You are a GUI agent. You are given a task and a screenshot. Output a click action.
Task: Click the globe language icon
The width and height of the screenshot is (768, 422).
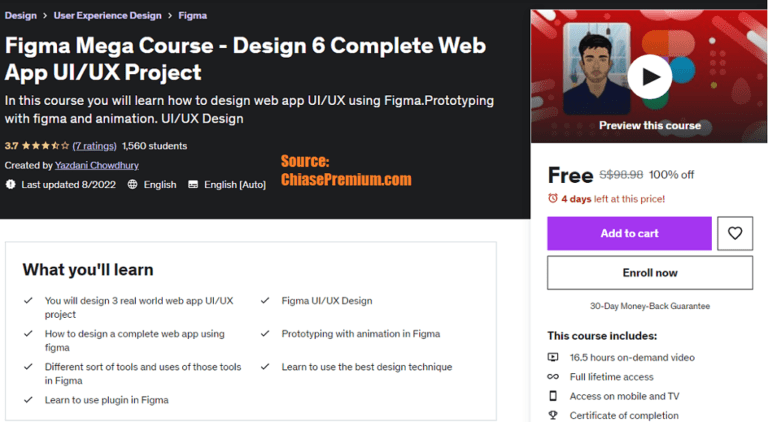(133, 185)
